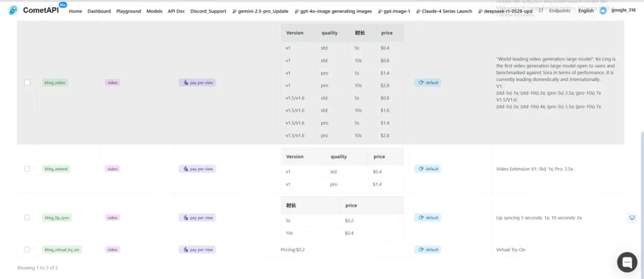Open the chat support bubble
Image resolution: width=644 pixels, height=279 pixels.
[627, 262]
